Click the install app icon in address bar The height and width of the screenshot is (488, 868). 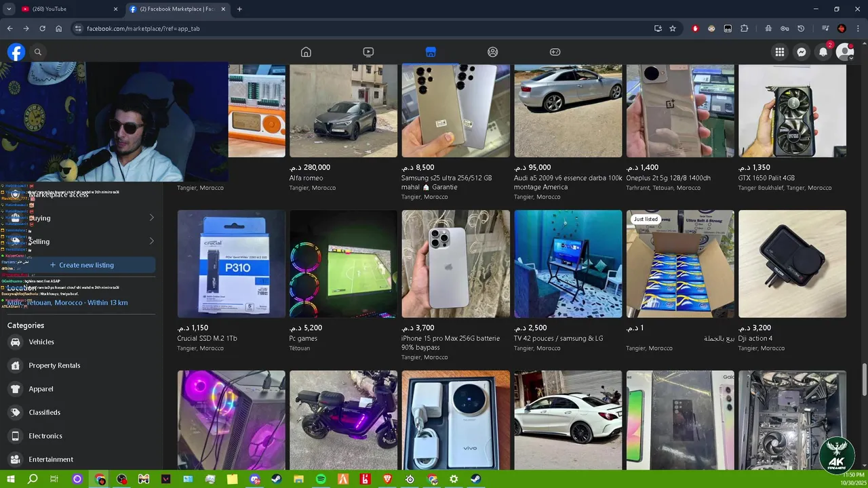click(x=658, y=28)
